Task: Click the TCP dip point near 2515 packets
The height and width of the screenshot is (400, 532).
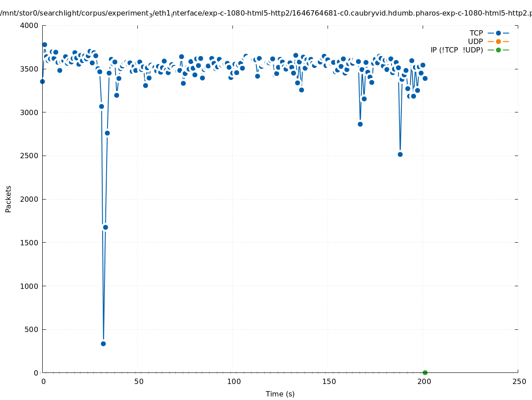Action: pyautogui.click(x=400, y=154)
